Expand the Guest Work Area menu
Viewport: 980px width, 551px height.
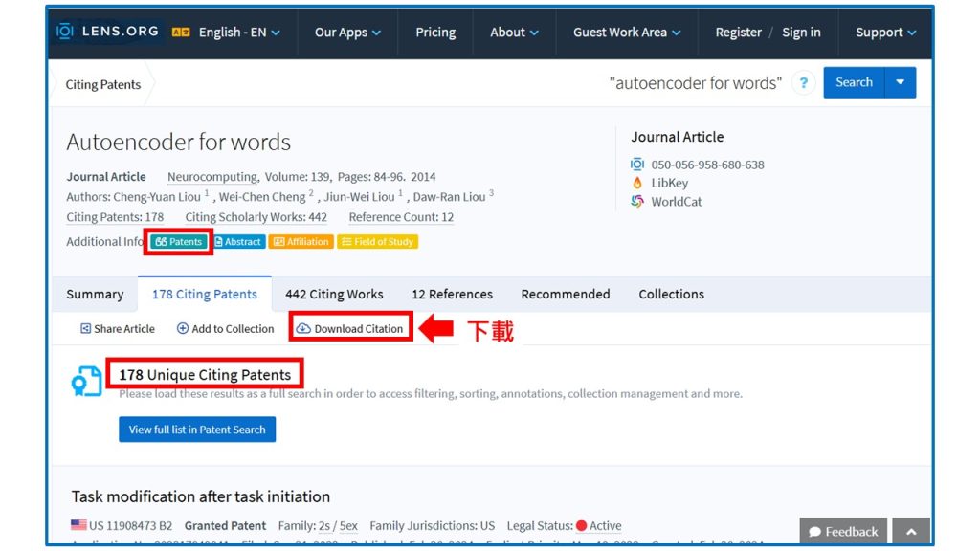click(627, 33)
